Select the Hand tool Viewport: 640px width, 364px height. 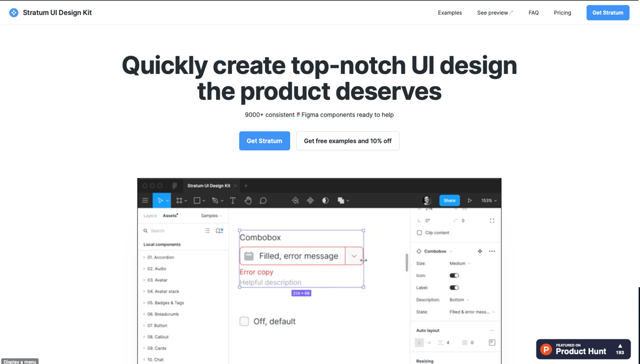248,200
